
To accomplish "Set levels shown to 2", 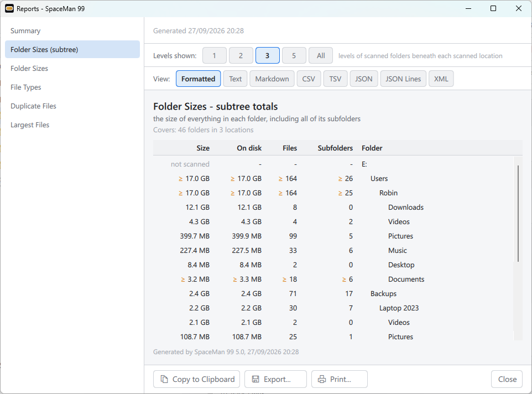I will coord(241,55).
